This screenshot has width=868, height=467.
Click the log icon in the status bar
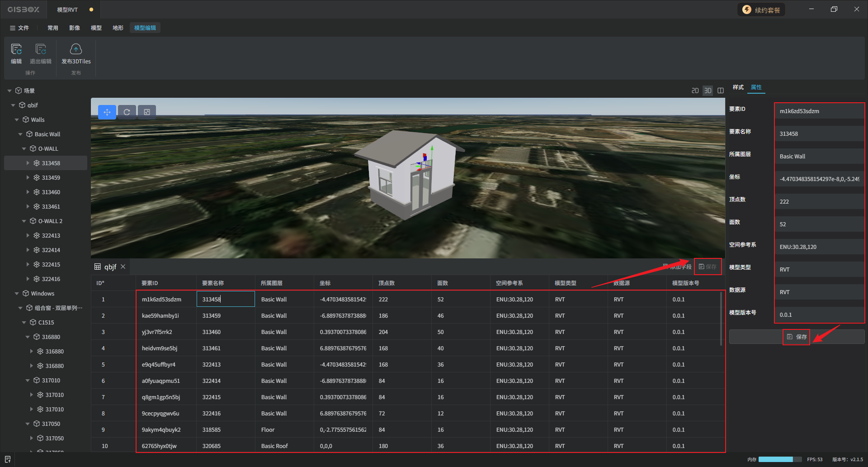coord(8,459)
